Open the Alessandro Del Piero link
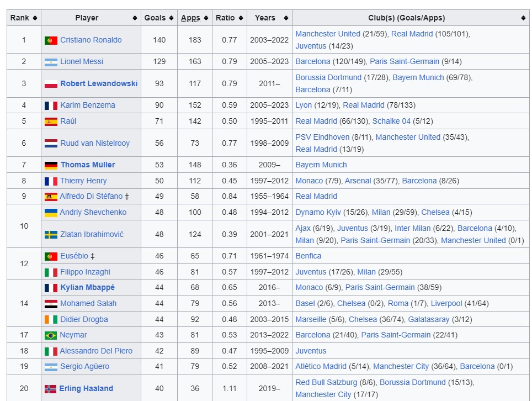This screenshot has width=532, height=401. tap(97, 351)
